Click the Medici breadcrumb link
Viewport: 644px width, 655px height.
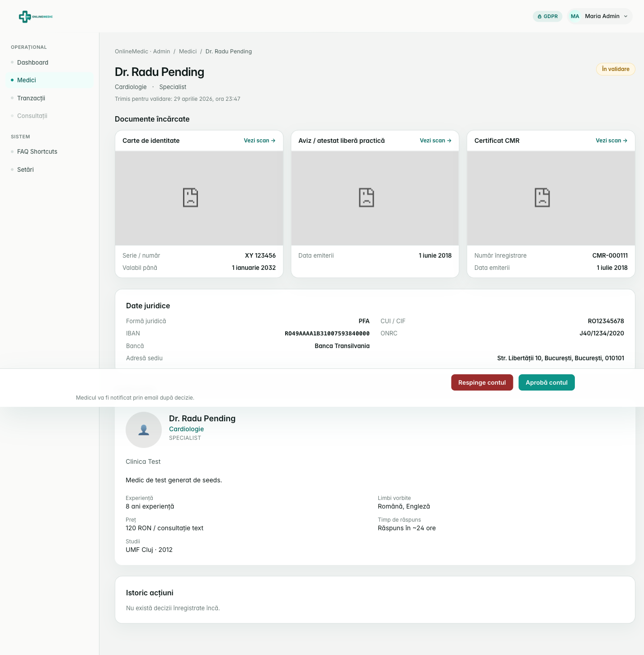pyautogui.click(x=188, y=52)
